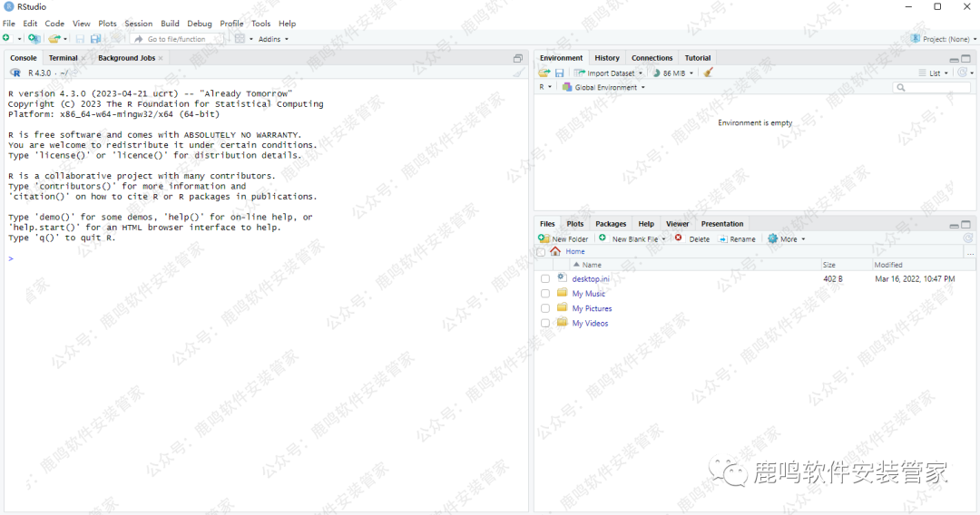Screen dimensions: 980x515
Task: Click the Go to file/function search field
Action: [179, 39]
